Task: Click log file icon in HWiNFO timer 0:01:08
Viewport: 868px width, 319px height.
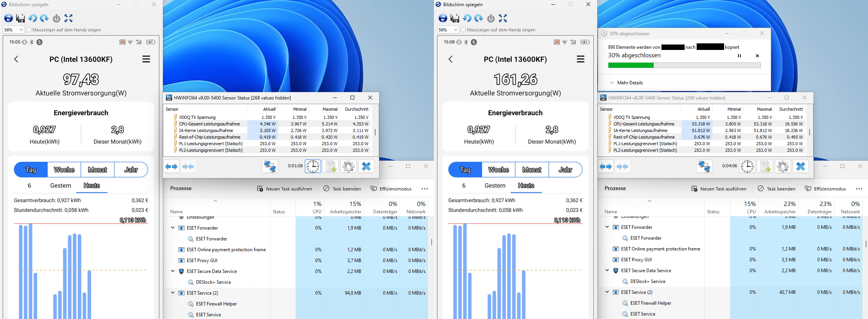Action: [x=331, y=166]
